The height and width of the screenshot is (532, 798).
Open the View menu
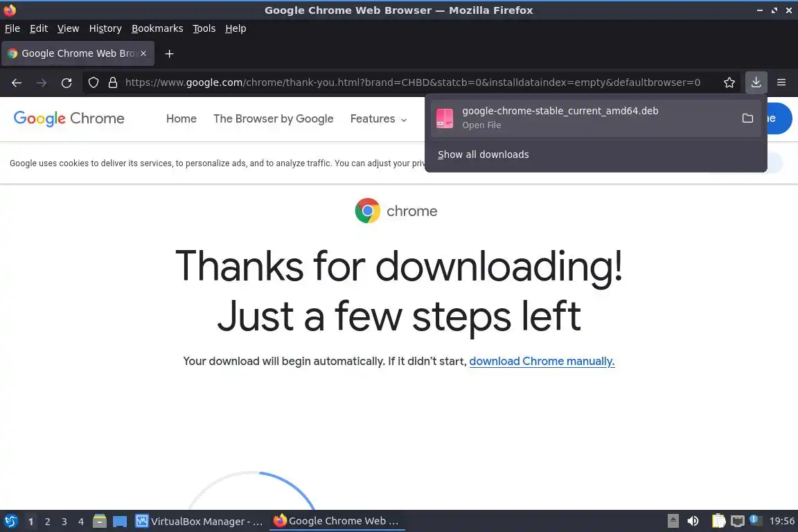pyautogui.click(x=68, y=28)
